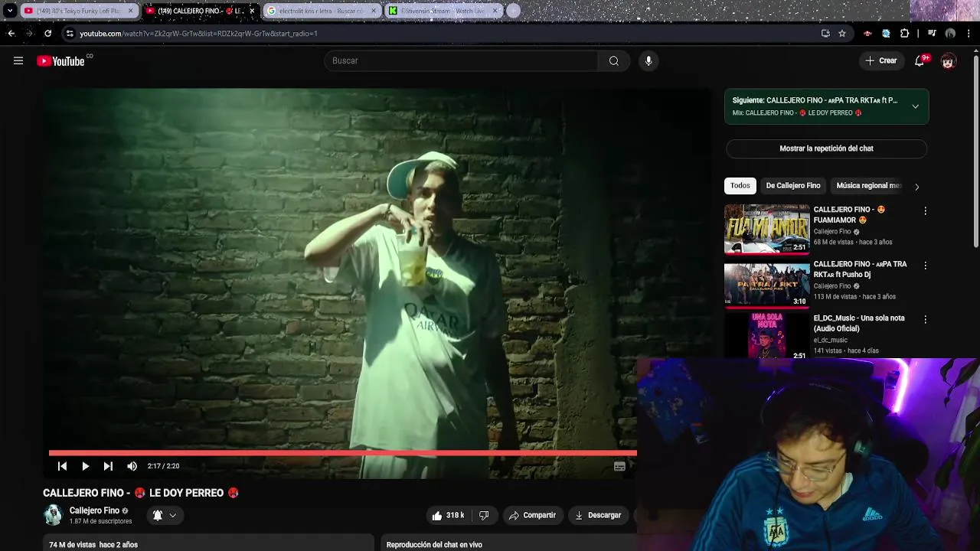Open Callejero Fino channel avatar
The width and height of the screenshot is (980, 551).
click(53, 515)
